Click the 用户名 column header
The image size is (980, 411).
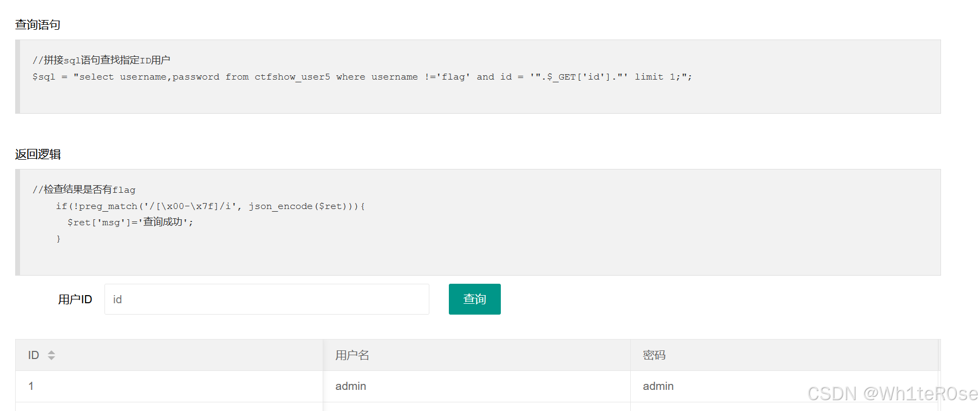tap(476, 355)
